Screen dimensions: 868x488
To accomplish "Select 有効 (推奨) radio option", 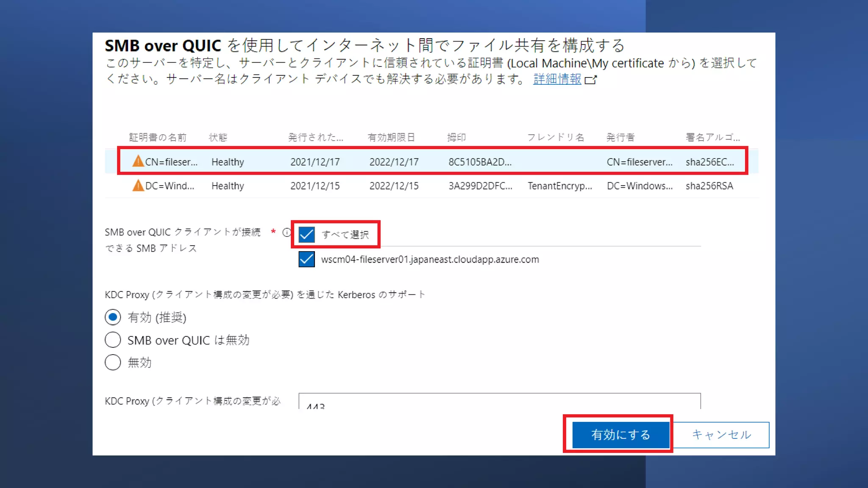I will [113, 317].
